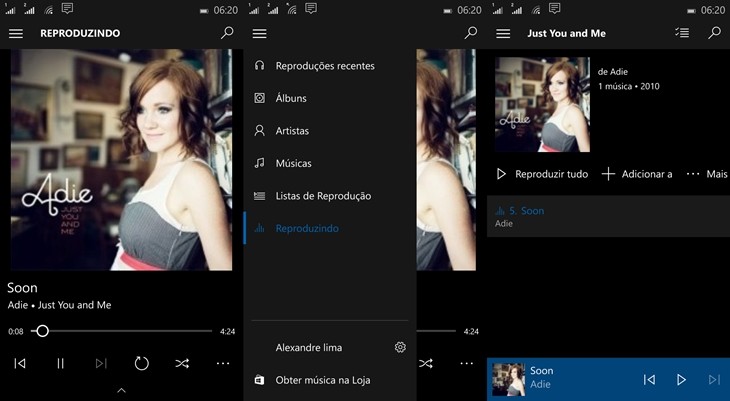
Task: Play Soon from the bottom mini player
Action: tap(681, 380)
